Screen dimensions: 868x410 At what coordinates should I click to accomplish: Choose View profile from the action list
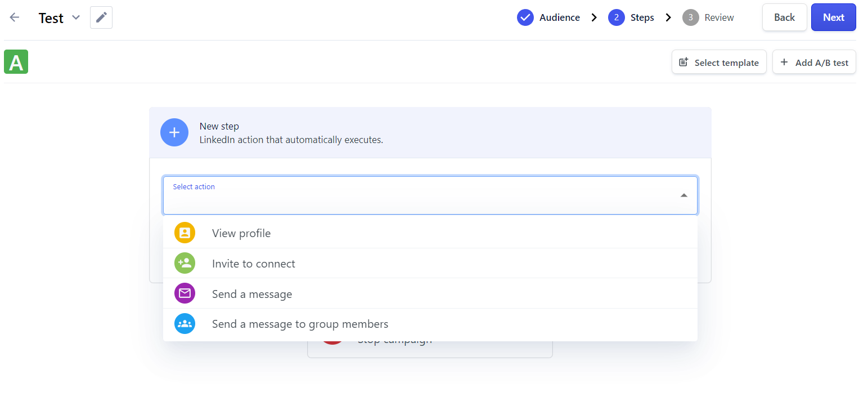(241, 233)
